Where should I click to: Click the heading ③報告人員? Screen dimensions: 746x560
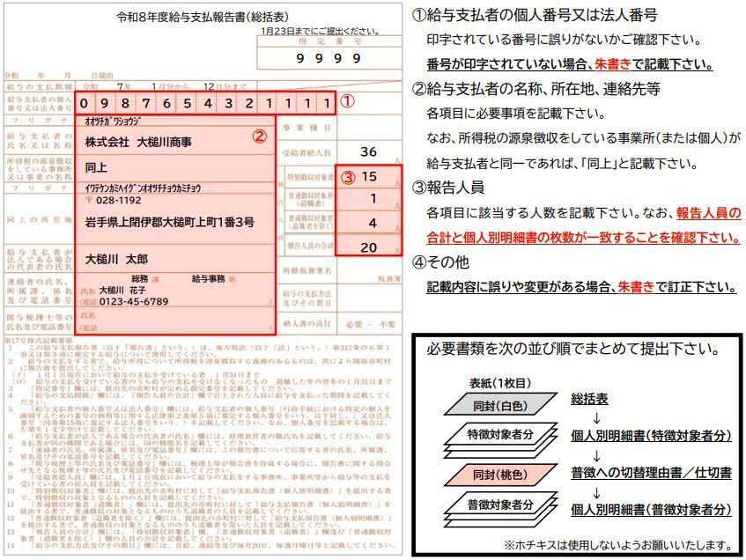pyautogui.click(x=448, y=188)
